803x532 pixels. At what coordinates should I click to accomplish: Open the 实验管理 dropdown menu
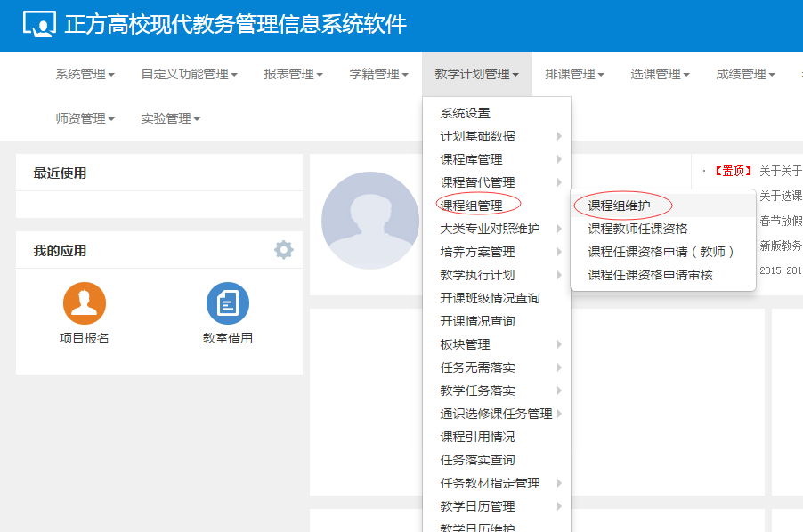[x=170, y=119]
